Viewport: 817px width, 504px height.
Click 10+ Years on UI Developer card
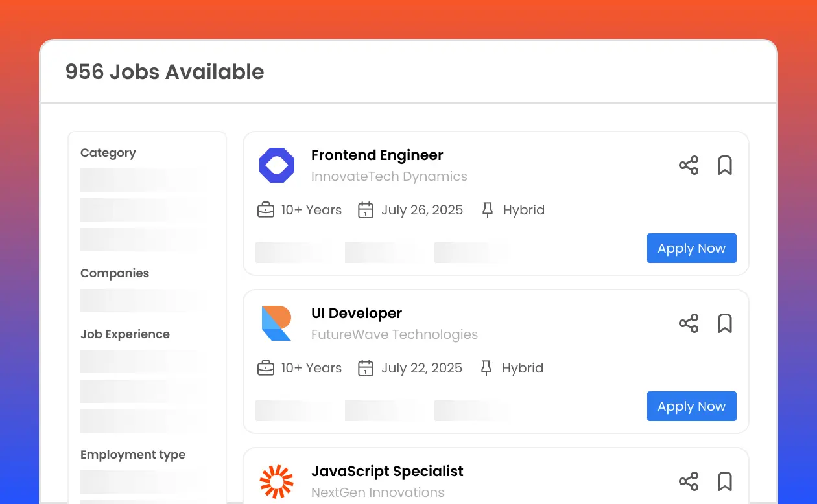[x=311, y=368]
